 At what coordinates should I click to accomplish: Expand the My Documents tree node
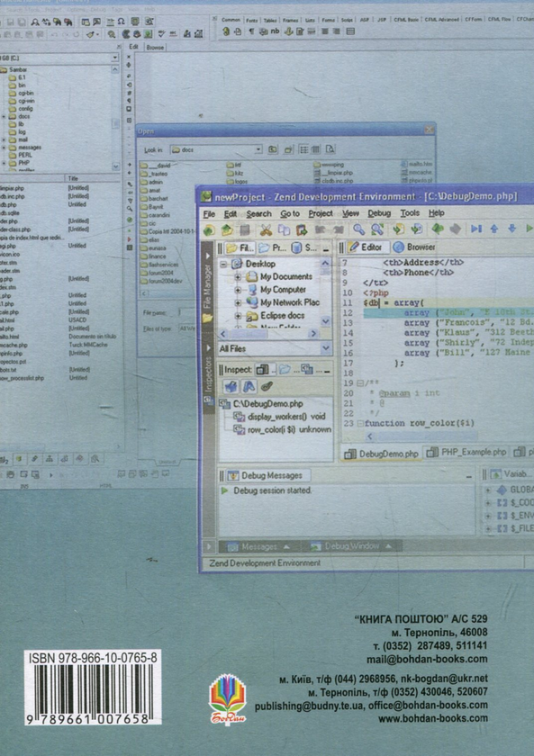(x=238, y=277)
